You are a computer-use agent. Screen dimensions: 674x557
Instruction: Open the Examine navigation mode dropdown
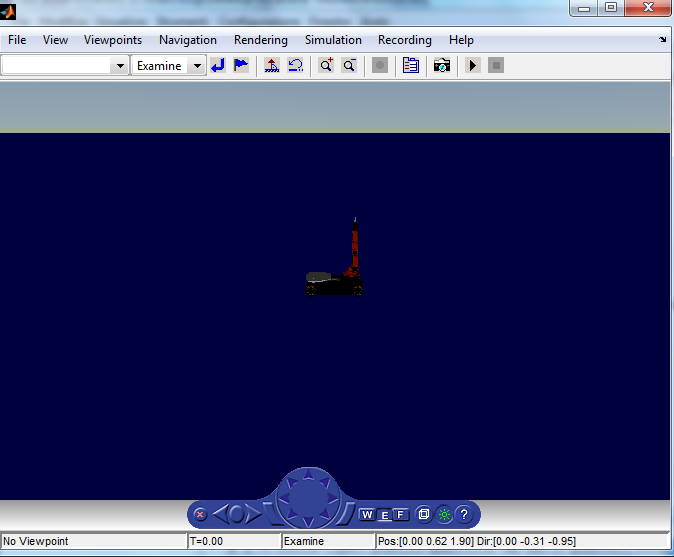(x=196, y=66)
